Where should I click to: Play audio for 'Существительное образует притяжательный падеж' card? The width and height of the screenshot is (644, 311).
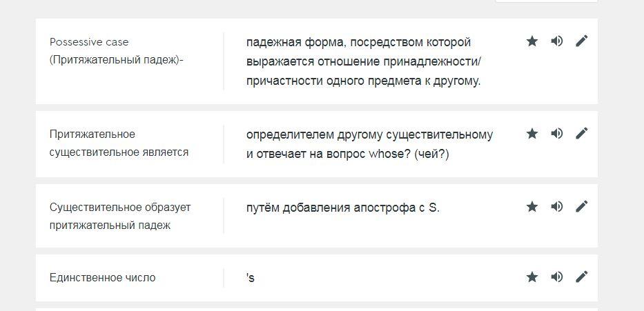coord(556,207)
